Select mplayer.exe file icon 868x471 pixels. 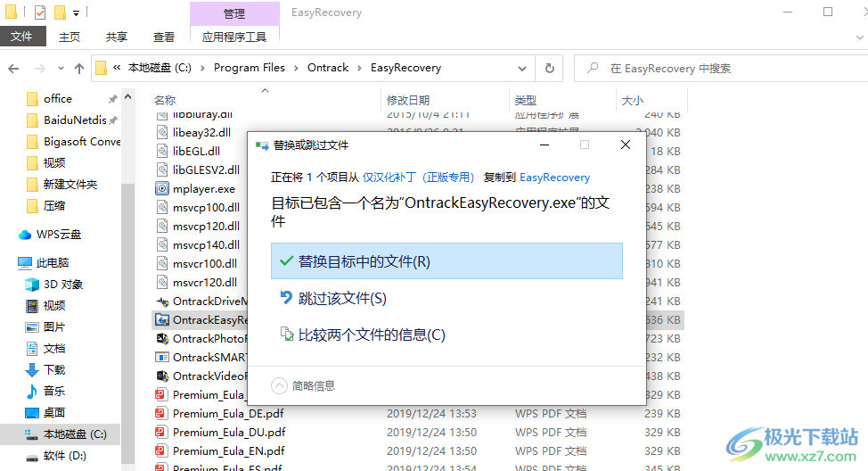(x=161, y=189)
